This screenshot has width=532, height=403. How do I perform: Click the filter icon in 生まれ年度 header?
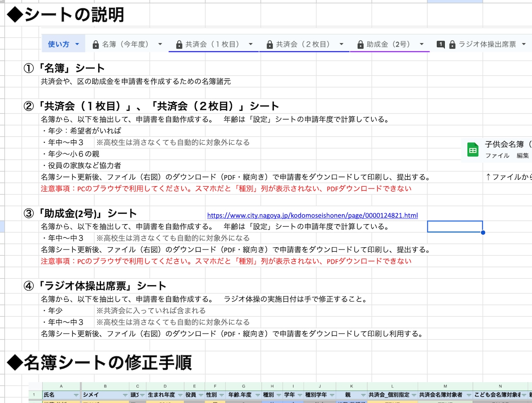pyautogui.click(x=180, y=395)
